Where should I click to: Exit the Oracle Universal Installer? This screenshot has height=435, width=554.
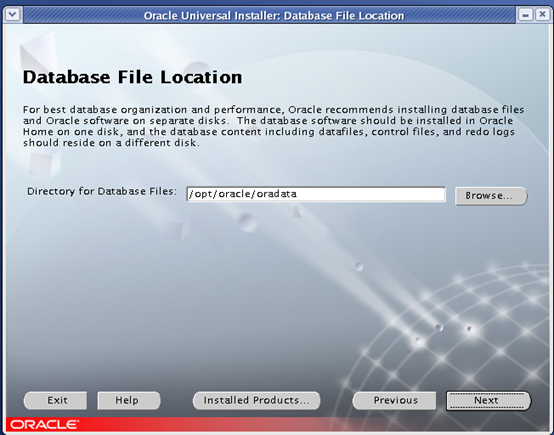pyautogui.click(x=55, y=400)
